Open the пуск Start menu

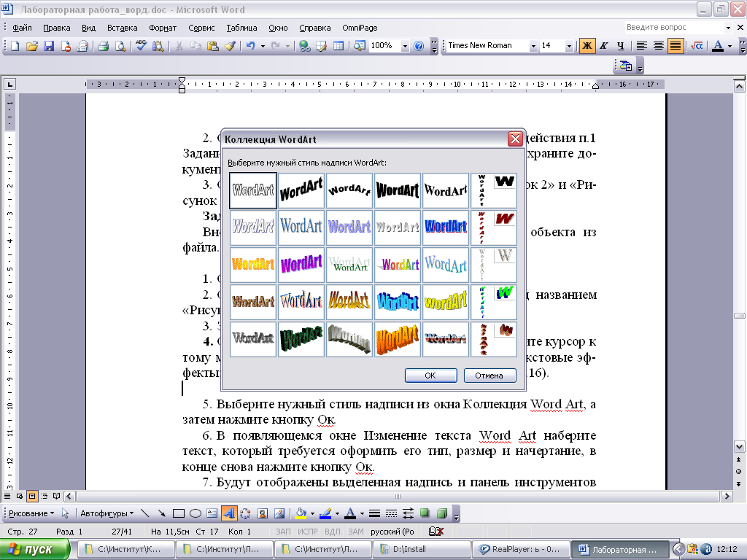tap(34, 550)
